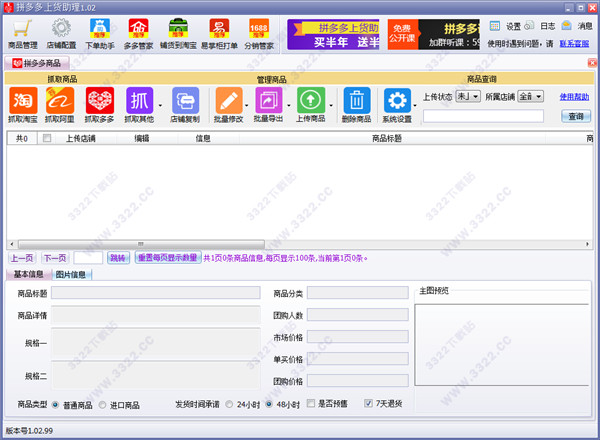Select 48小时 delivery radio button
Viewport: 600px width, 440px height.
tap(269, 404)
